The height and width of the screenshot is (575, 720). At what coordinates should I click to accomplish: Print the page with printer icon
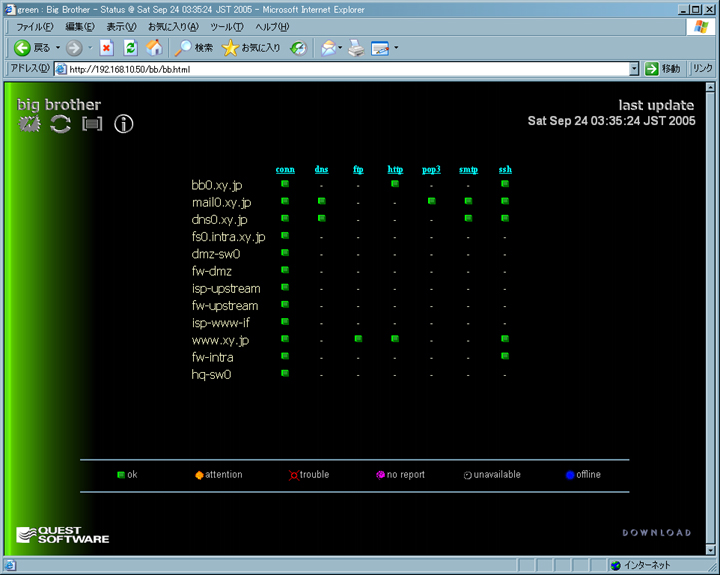356,47
